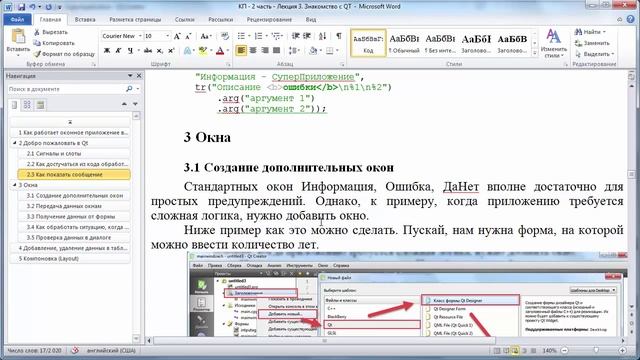
Task: Click the line spacing icon
Action: pos(292,51)
